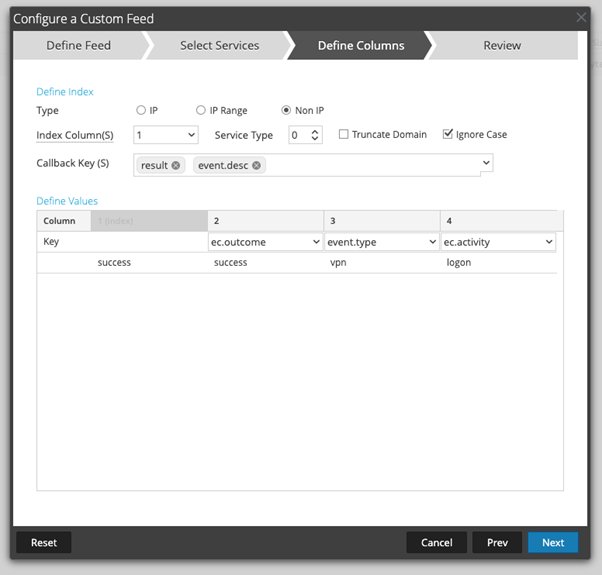
Task: Uncheck the Ignore Case checkbox
Action: pyautogui.click(x=448, y=135)
